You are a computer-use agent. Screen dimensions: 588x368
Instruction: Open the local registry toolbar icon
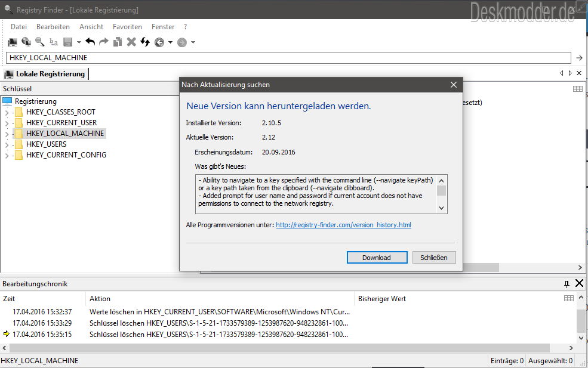click(13, 42)
